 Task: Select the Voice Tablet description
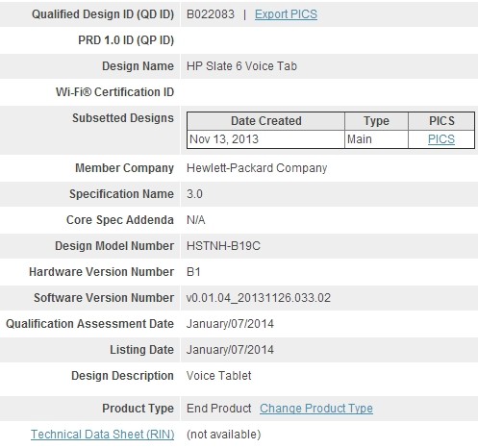click(219, 376)
